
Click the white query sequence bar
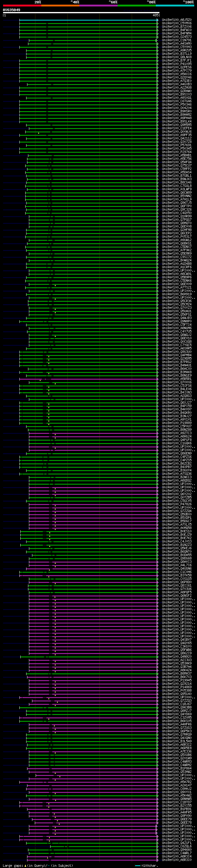click(x=81, y=12)
